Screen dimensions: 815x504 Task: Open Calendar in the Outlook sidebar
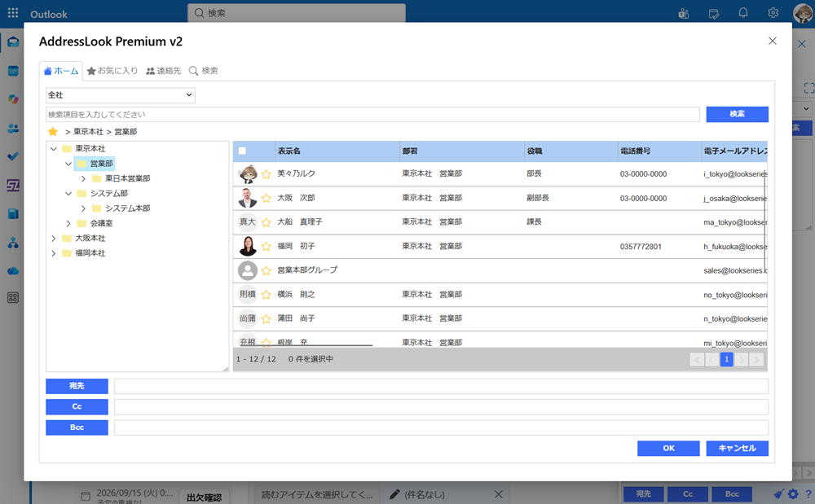coord(13,71)
